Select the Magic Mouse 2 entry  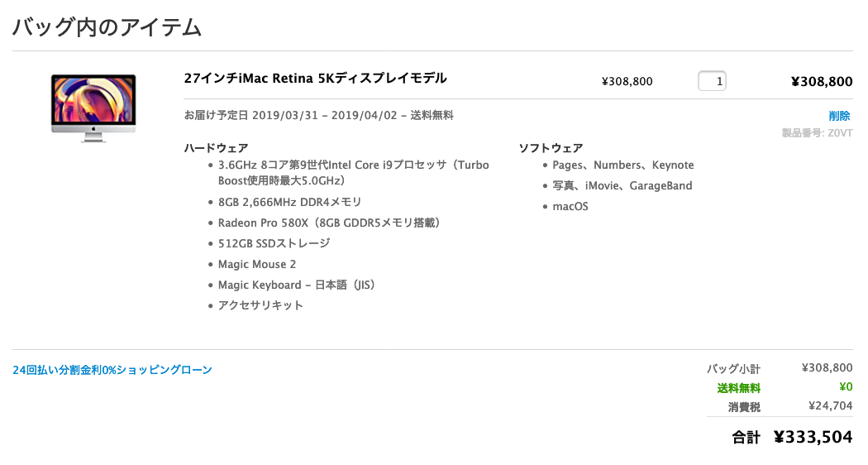pyautogui.click(x=257, y=264)
